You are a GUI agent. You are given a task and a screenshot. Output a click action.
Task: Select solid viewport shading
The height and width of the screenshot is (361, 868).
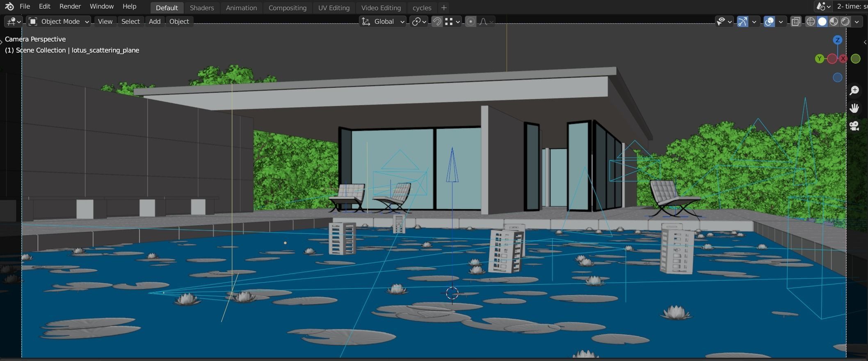(822, 21)
